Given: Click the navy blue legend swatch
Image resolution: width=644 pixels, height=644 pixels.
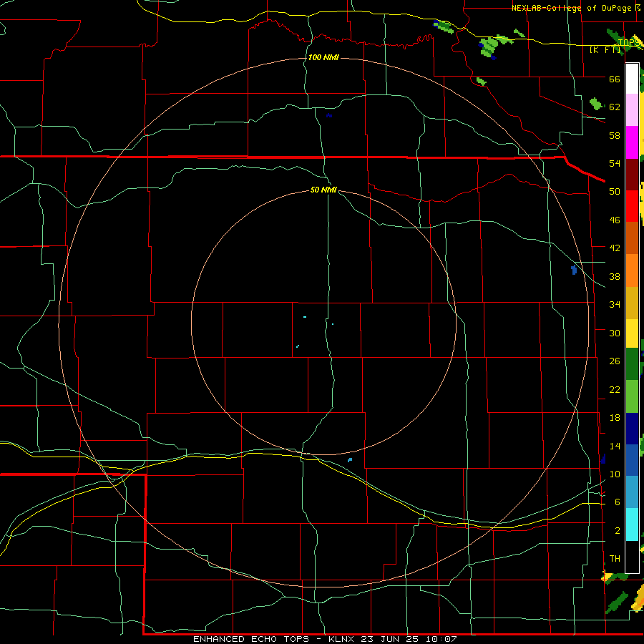Looking at the screenshot, I should [x=632, y=429].
